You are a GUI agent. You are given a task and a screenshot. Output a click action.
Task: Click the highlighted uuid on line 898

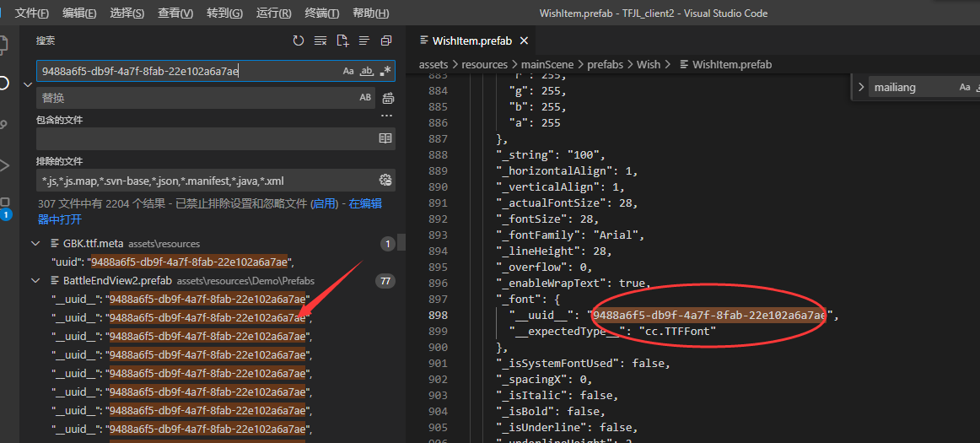(709, 316)
